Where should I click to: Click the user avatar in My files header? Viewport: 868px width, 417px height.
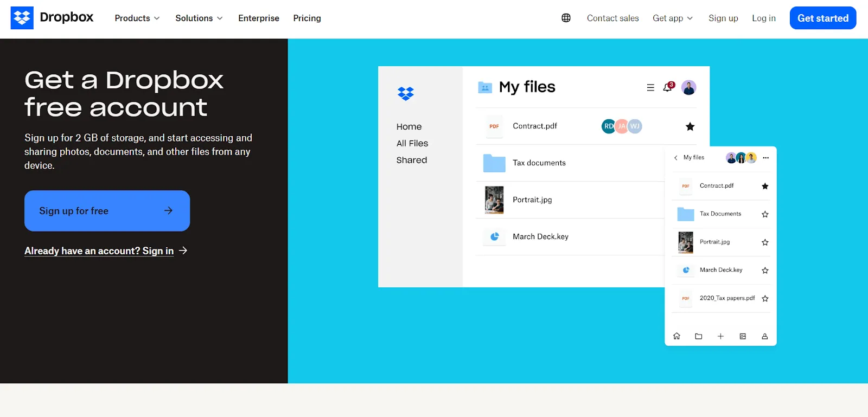click(x=689, y=87)
